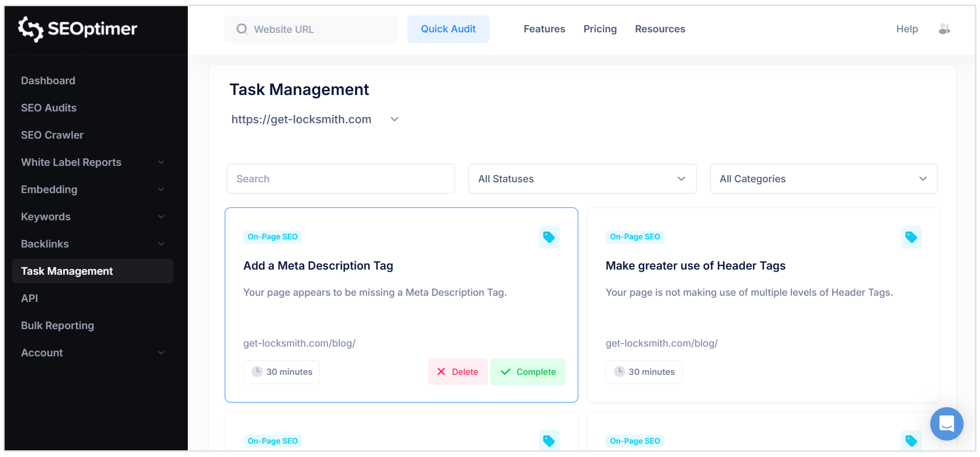Expand Account submenu
Screen dimensions: 980x457
(161, 353)
